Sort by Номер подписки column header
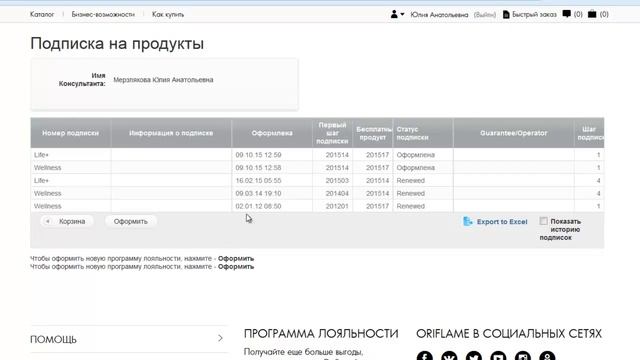Viewport: 640px width, 360px height. click(x=71, y=133)
